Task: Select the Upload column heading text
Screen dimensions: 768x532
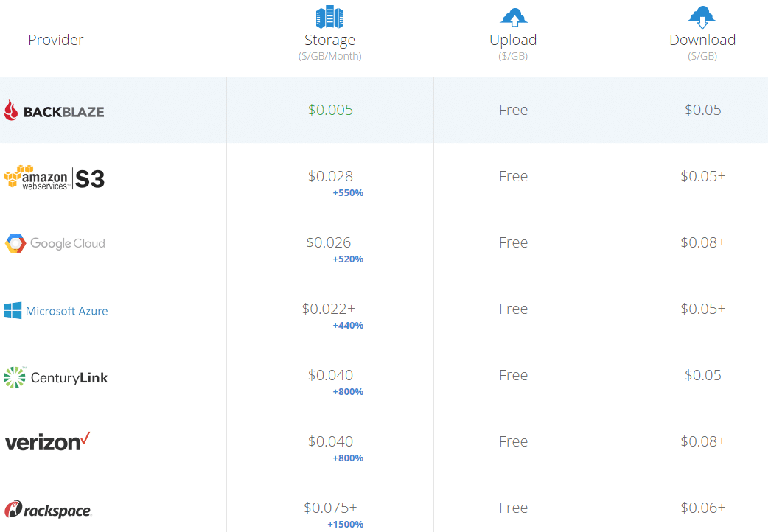Action: point(513,41)
